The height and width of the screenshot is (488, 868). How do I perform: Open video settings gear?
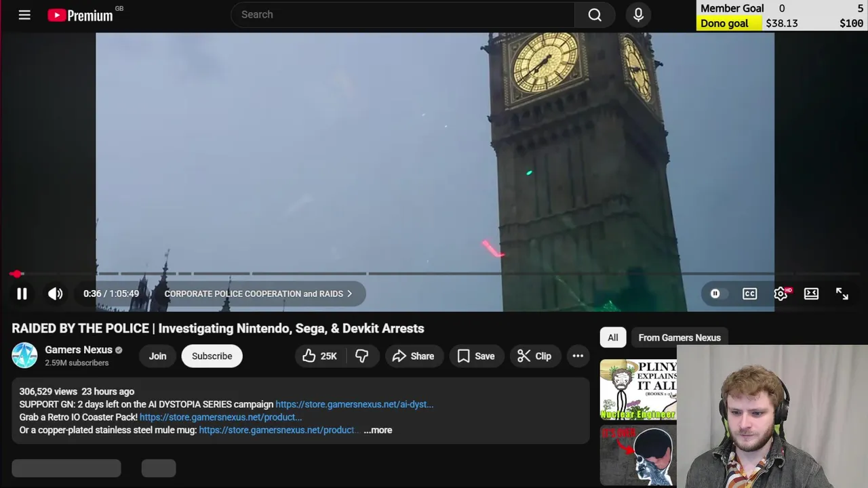click(781, 293)
